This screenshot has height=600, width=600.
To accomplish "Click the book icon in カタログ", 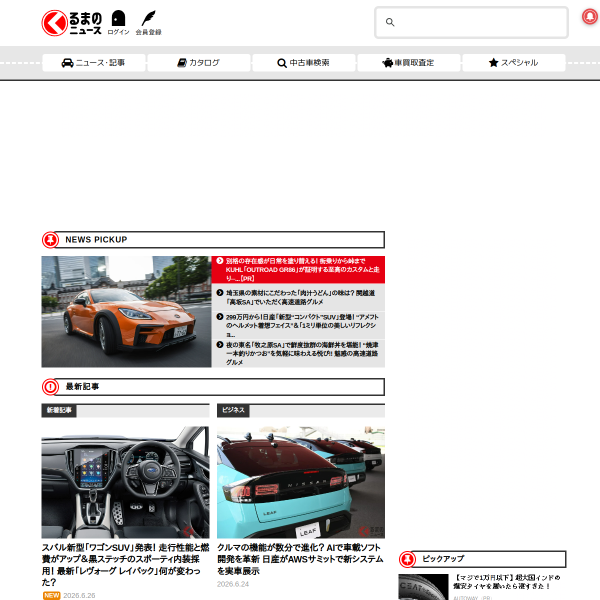I will click(x=182, y=63).
